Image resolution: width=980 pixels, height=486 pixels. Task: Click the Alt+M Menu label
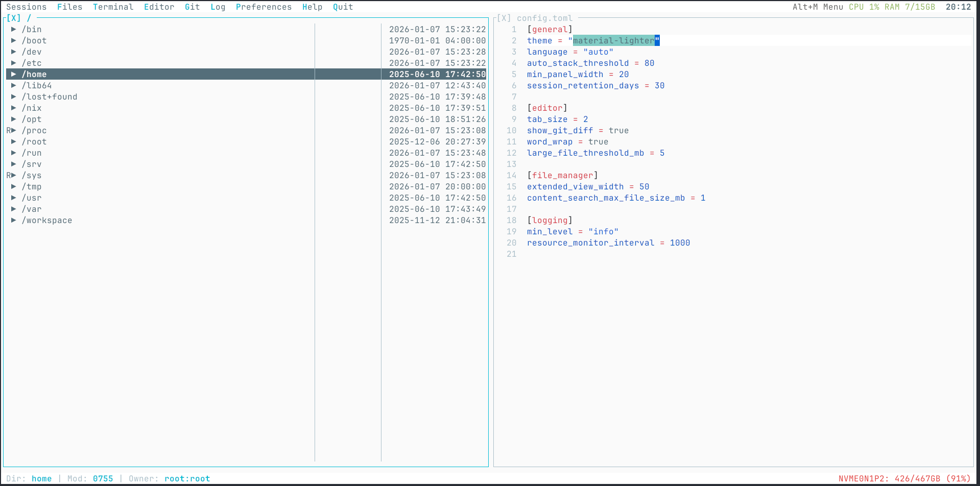[x=818, y=7]
